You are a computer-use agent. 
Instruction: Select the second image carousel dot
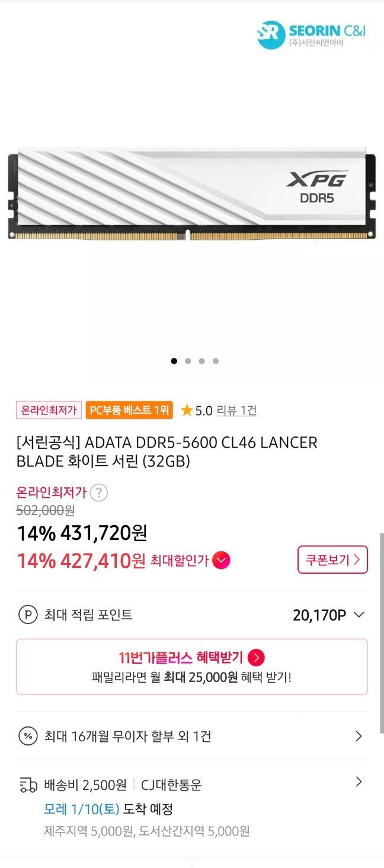[188, 361]
